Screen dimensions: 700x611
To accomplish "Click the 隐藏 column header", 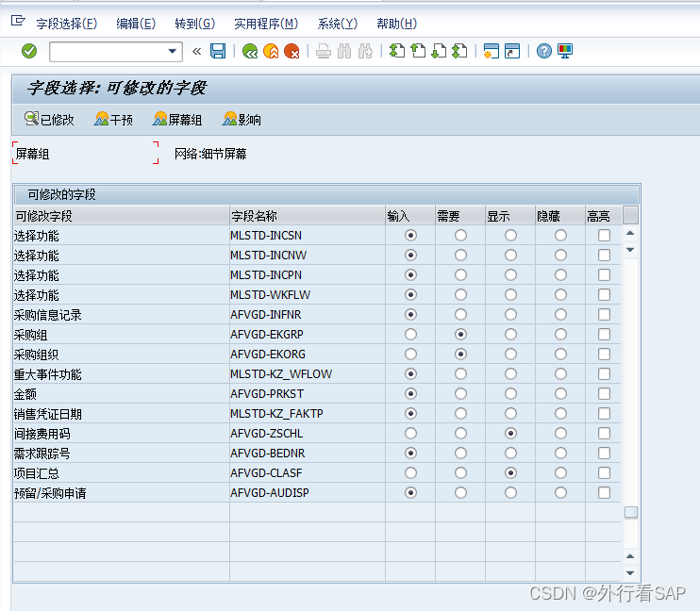I will tap(560, 216).
